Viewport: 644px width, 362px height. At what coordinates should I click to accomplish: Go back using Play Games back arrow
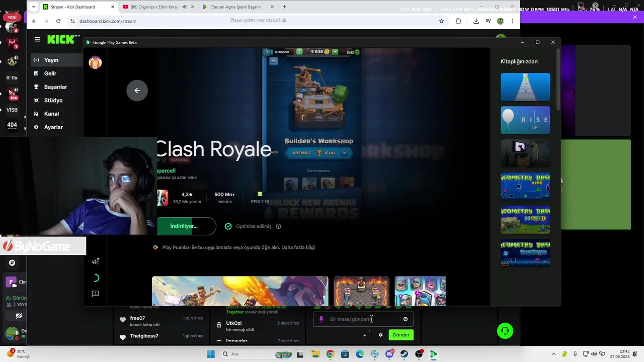coord(137,90)
